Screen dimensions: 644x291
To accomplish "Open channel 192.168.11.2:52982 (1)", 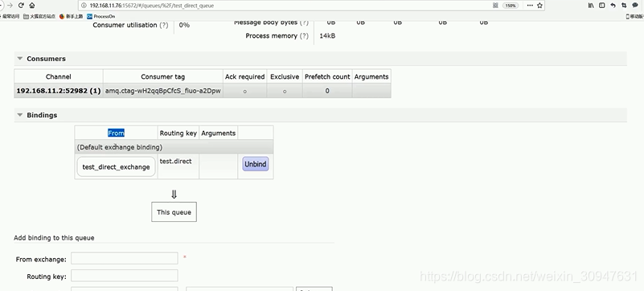I will (x=59, y=91).
